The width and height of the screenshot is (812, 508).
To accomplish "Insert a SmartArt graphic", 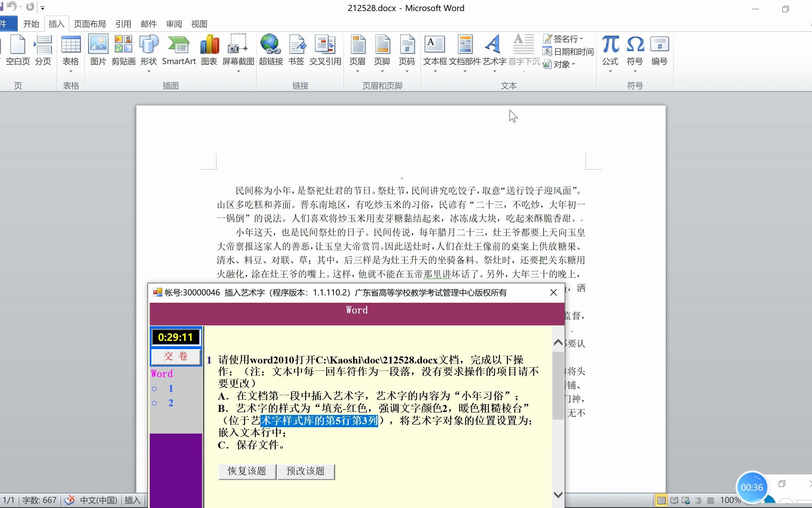I will pos(179,50).
